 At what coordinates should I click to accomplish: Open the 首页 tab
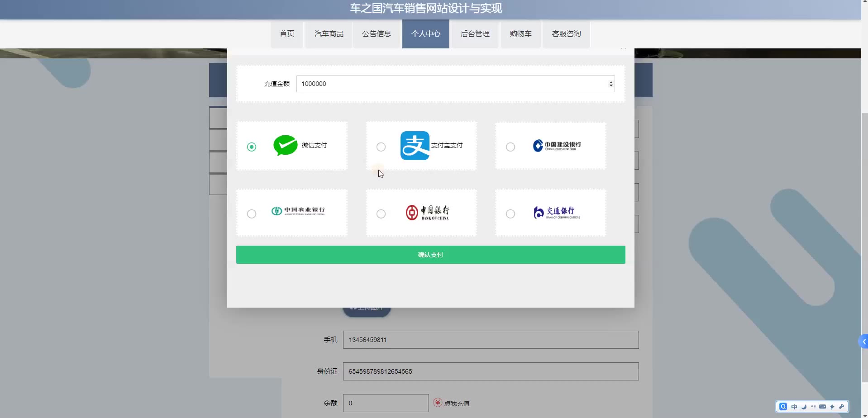[287, 34]
